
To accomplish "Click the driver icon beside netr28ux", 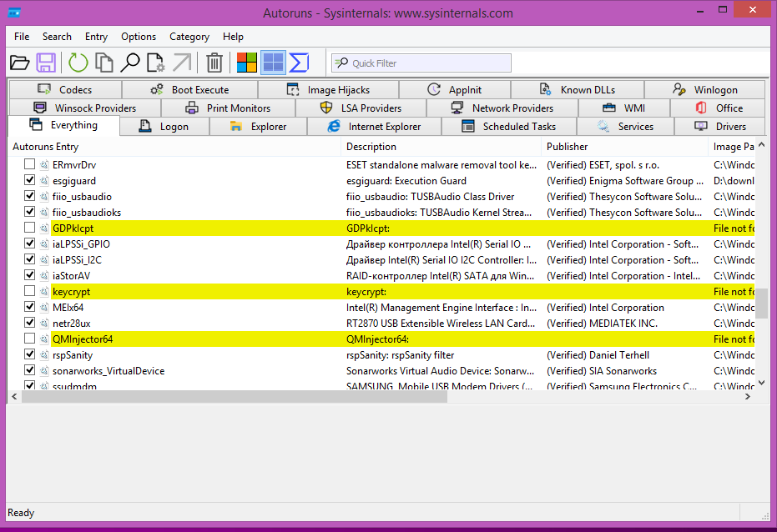I will (x=44, y=324).
